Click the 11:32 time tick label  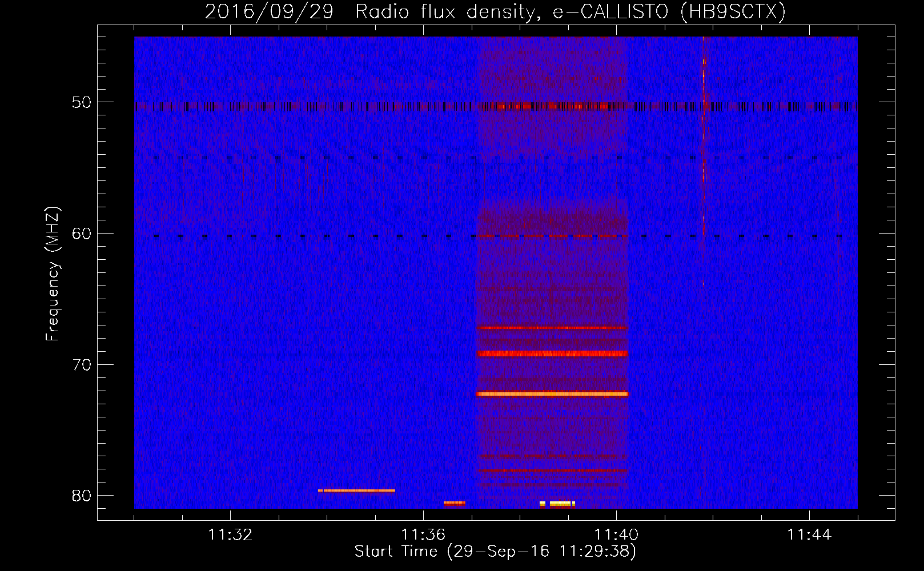pyautogui.click(x=230, y=534)
